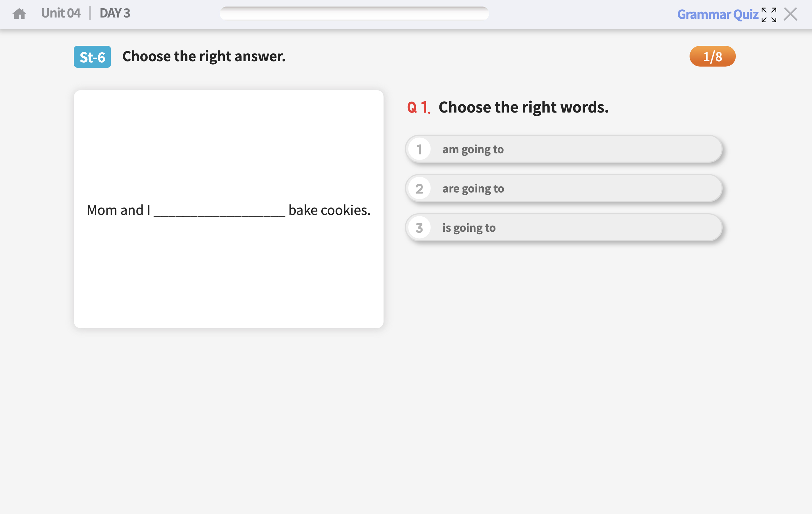Screen dimensions: 812x514
Task: Click the 'Choose the right answer.' heading
Action: tap(204, 56)
